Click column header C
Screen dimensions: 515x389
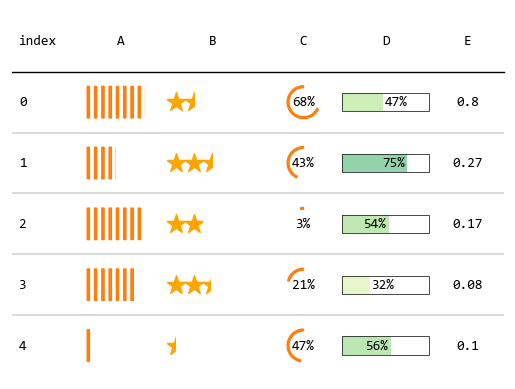[x=303, y=41]
